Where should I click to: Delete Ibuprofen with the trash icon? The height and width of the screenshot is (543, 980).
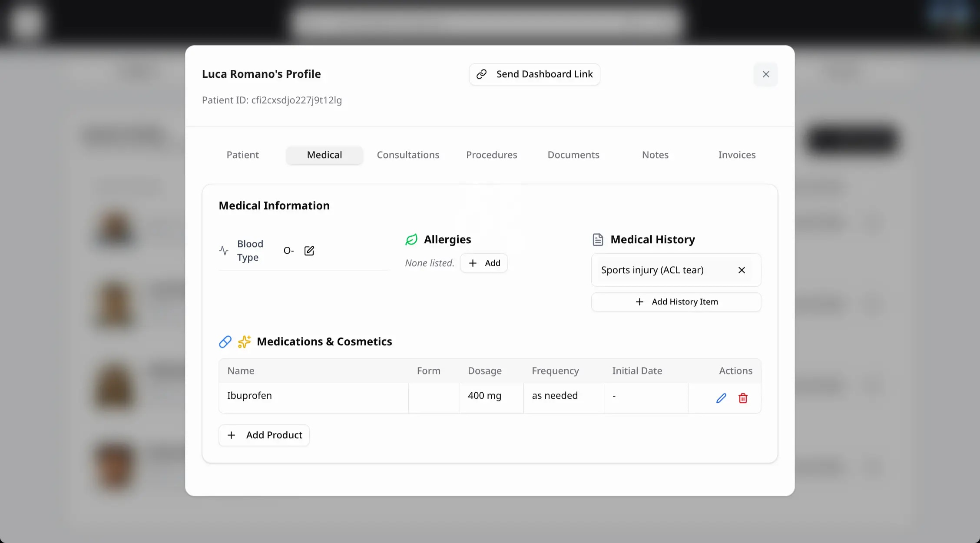point(743,398)
